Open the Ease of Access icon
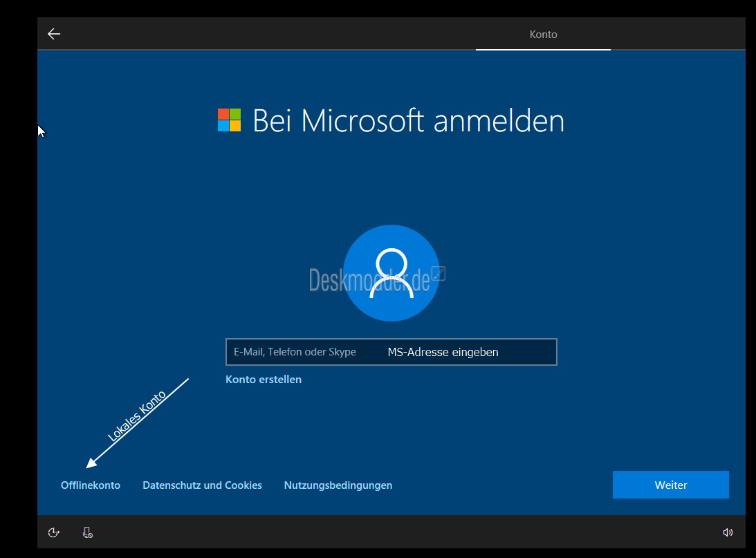 point(53,532)
